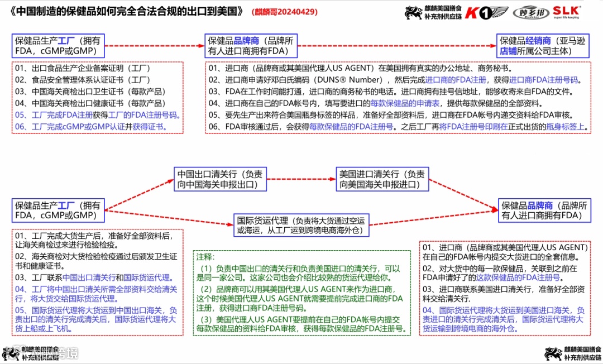
Task: Select line 05、要先生产出来符合美国瓶身标签的样品
Action: tap(391, 115)
